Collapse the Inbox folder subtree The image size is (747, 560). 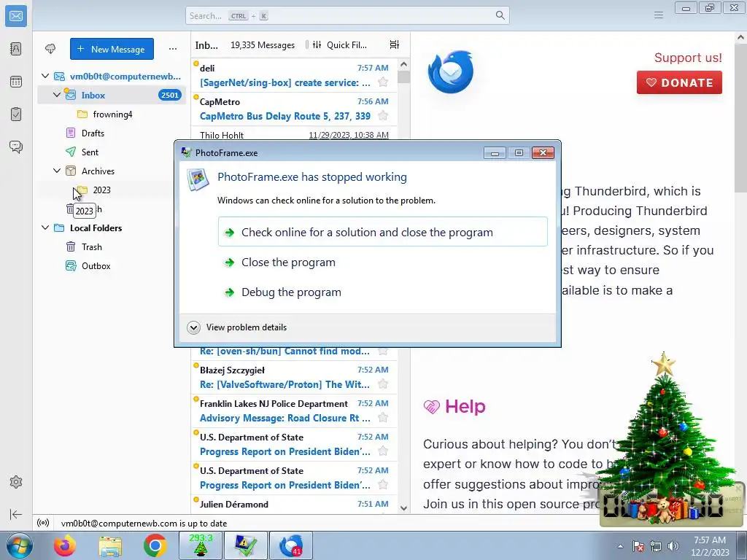coord(57,95)
